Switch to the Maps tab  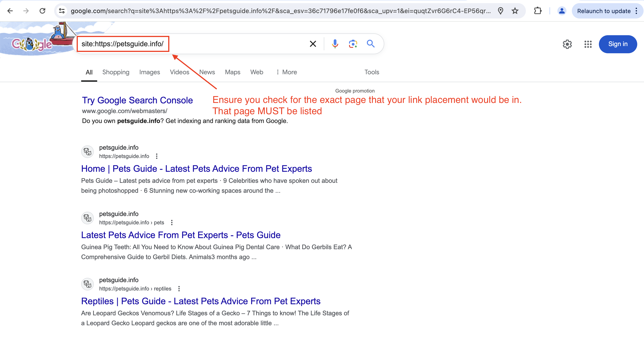tap(232, 72)
